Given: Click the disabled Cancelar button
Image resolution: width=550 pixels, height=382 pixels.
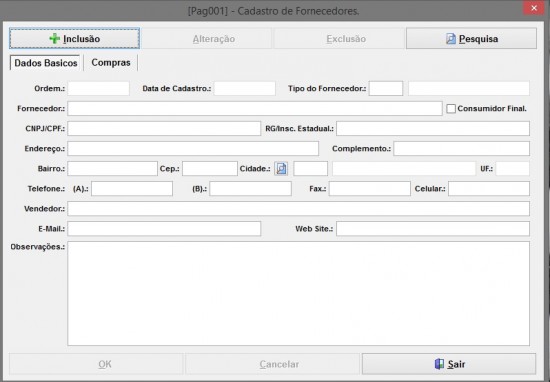Looking at the screenshot, I should (x=273, y=364).
